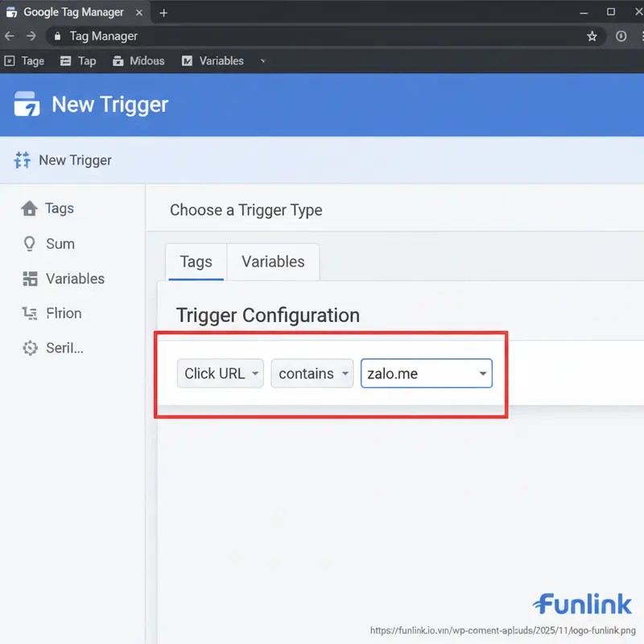Screen dimensions: 644x644
Task: Click the Tag Manager logo in header
Action: coord(27,105)
